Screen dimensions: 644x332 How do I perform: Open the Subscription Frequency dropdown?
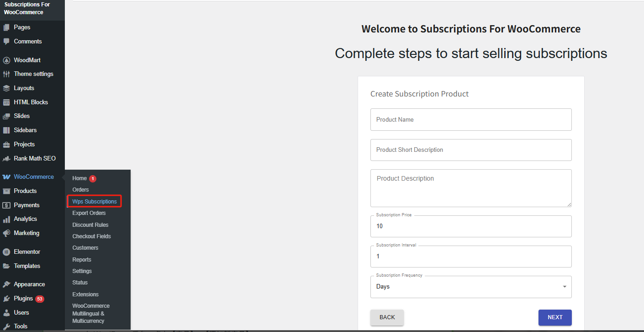470,287
